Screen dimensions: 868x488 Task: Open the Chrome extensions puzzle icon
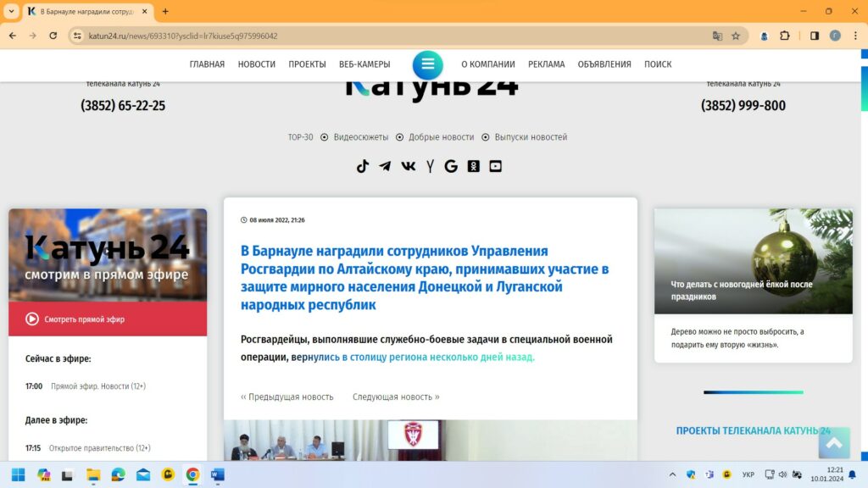784,36
